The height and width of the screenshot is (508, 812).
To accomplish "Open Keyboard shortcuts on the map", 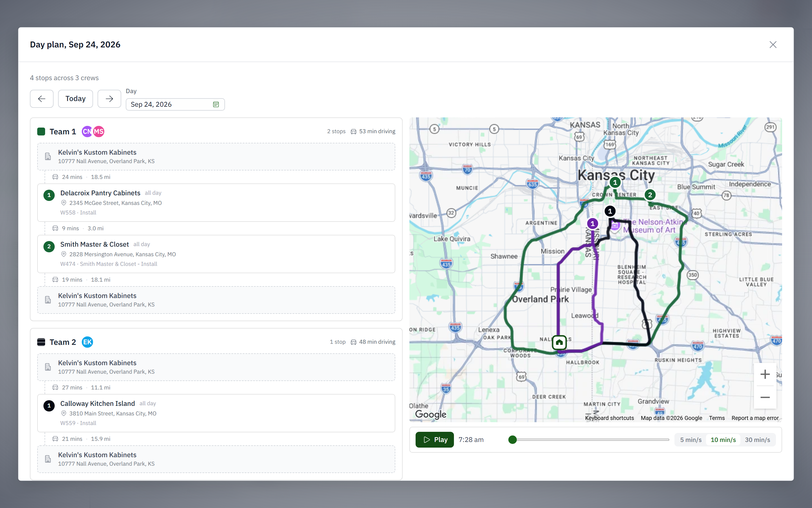I will click(609, 418).
